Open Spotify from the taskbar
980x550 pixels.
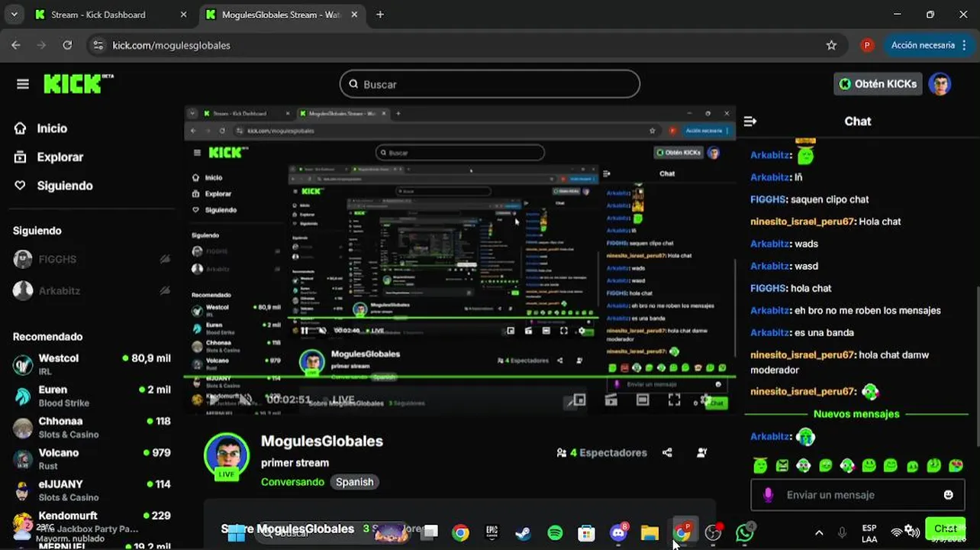[x=555, y=532]
